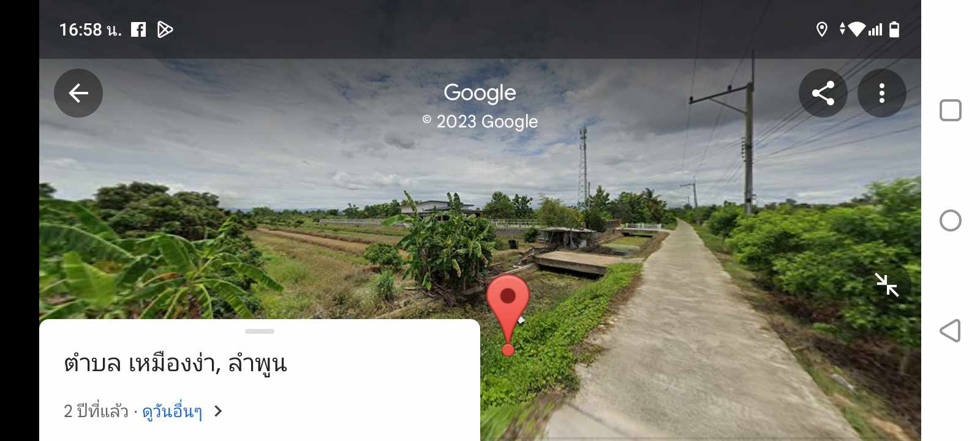Tap the Android back triangle button
Viewport: 980px width, 441px height.
point(950,331)
